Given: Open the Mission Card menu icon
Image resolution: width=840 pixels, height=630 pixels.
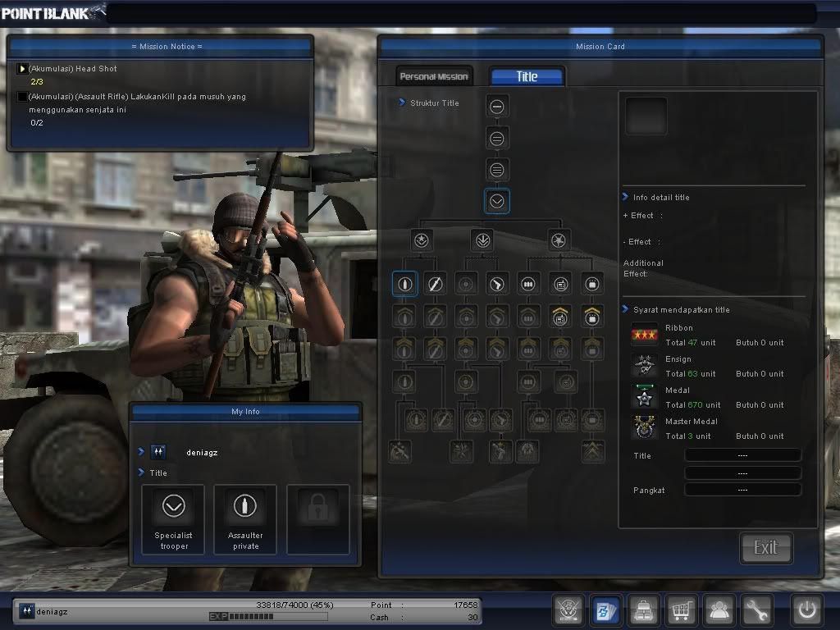Looking at the screenshot, I should pyautogui.click(x=606, y=610).
